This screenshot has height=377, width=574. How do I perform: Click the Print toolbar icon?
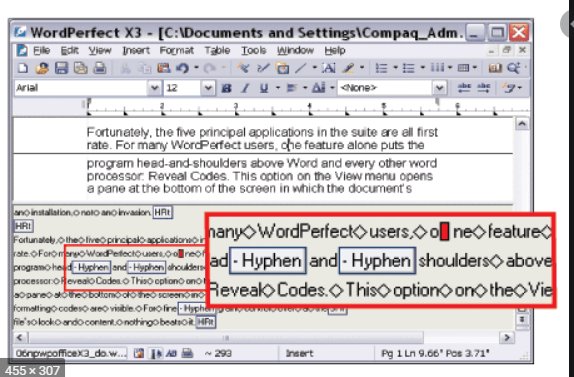[100, 68]
